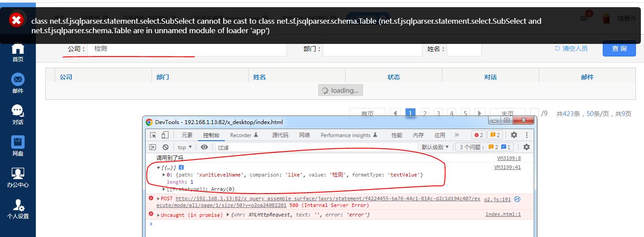Click the page jump box before /9
Screen dimensions: 644x237
click(535, 113)
